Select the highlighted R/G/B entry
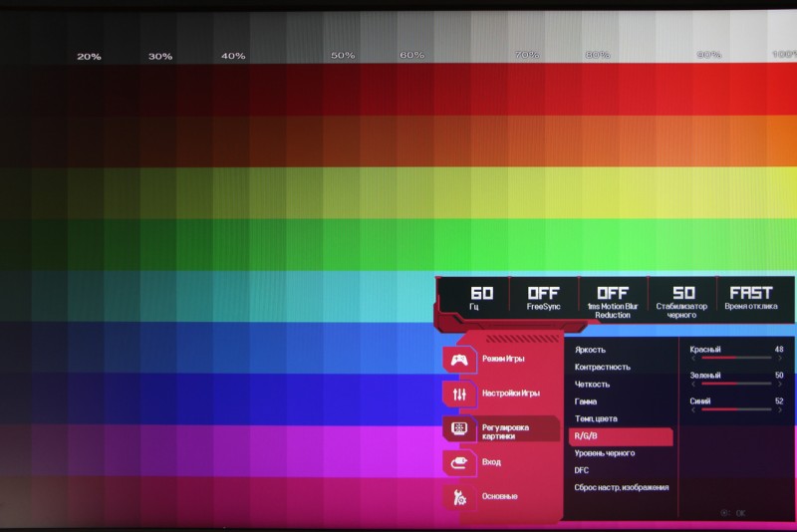This screenshot has height=532, width=797. coord(621,436)
